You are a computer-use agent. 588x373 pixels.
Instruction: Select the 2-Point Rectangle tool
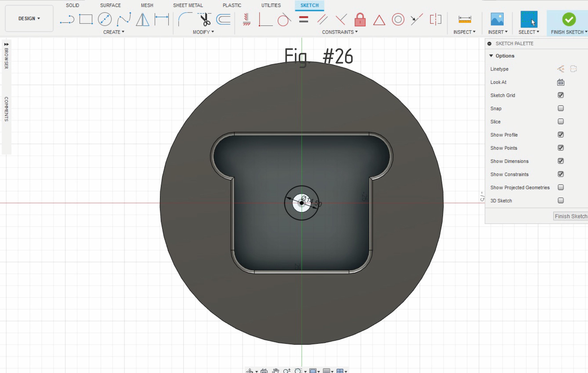click(86, 19)
